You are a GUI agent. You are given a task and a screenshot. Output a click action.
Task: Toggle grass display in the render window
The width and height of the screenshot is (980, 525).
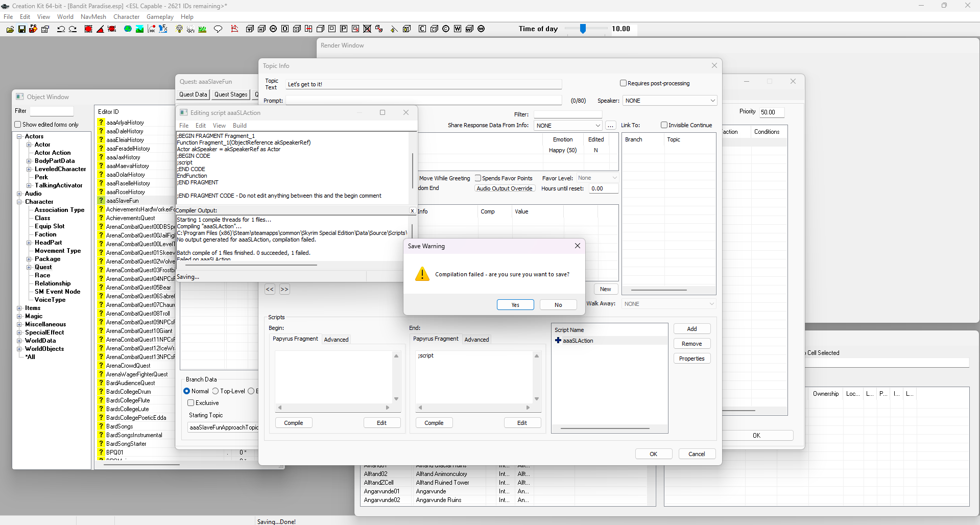pyautogui.click(x=202, y=29)
